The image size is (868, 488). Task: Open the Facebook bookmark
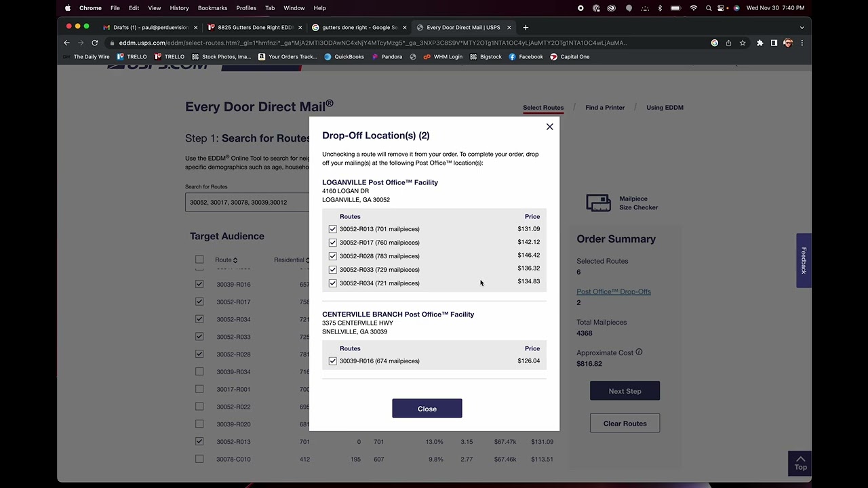526,57
